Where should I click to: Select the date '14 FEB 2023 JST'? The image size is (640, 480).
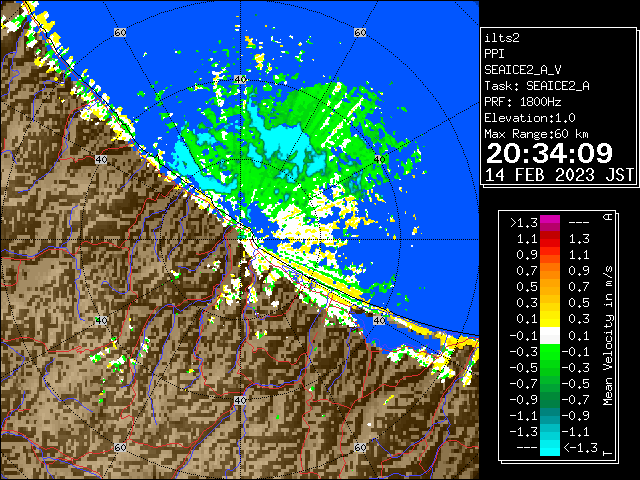[x=559, y=175]
